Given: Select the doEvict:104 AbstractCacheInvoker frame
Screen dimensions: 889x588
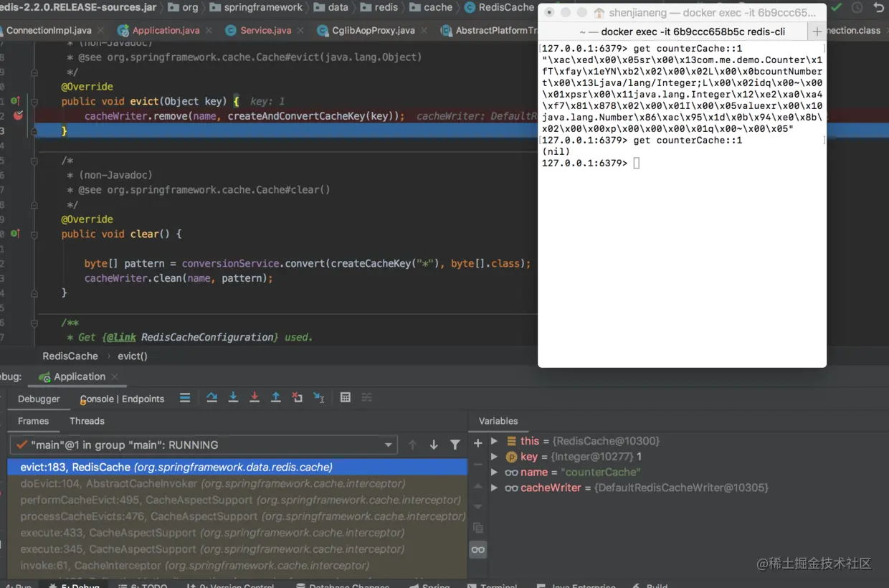Looking at the screenshot, I should (x=237, y=483).
